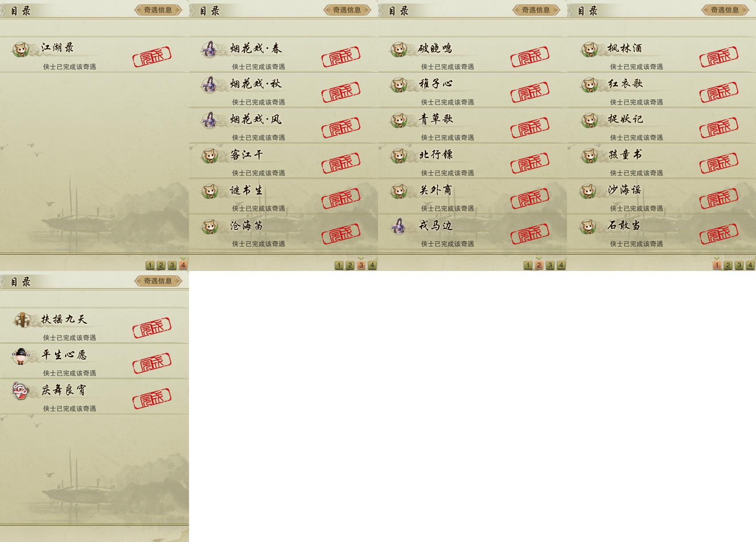
Task: Click the red stamp on 破晓鸣 entry
Action: pos(530,57)
